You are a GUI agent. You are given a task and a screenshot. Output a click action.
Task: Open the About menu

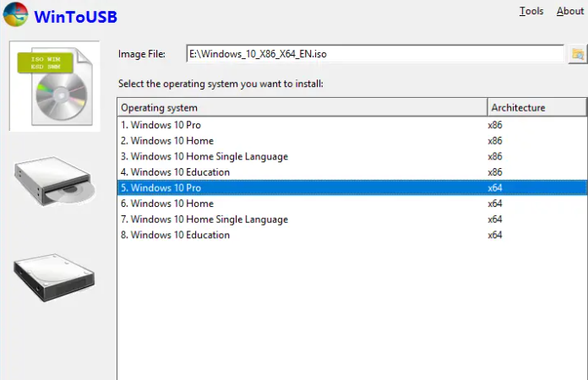pos(570,11)
